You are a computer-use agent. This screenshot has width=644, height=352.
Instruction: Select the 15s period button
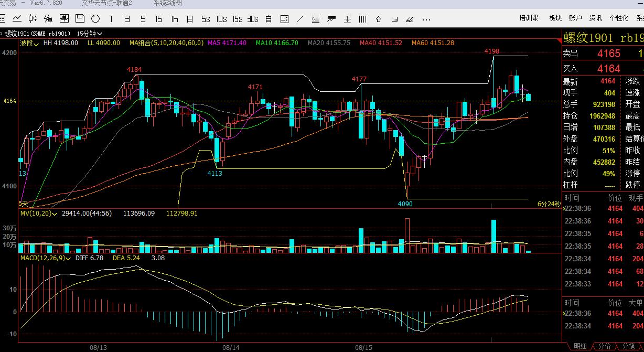237,19
